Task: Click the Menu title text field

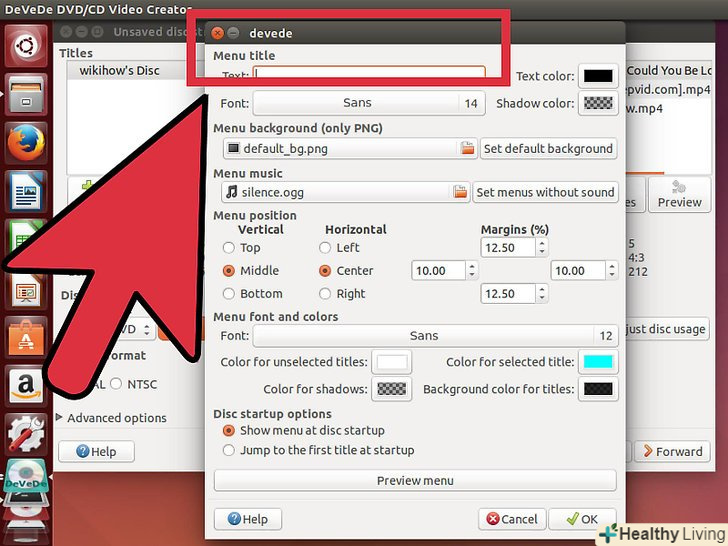Action: coord(369,74)
